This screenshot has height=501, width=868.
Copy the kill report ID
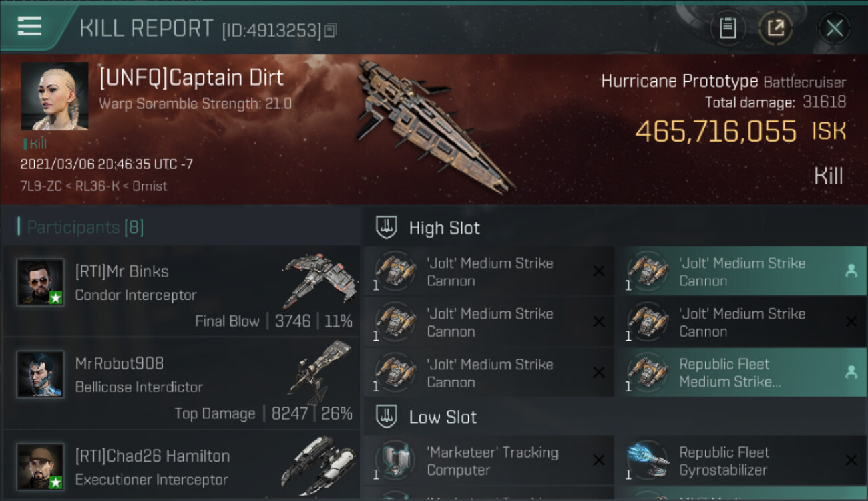click(331, 30)
